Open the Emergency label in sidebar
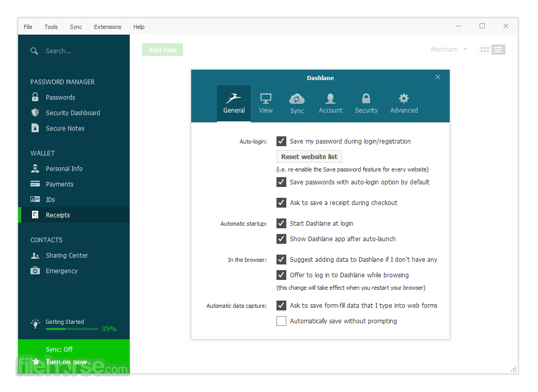538x392 pixels. tap(62, 271)
